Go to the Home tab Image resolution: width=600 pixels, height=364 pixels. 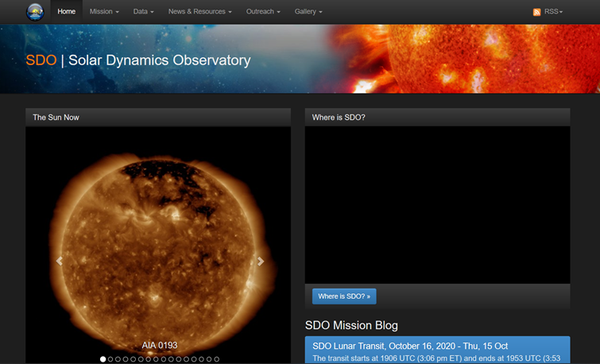point(66,11)
